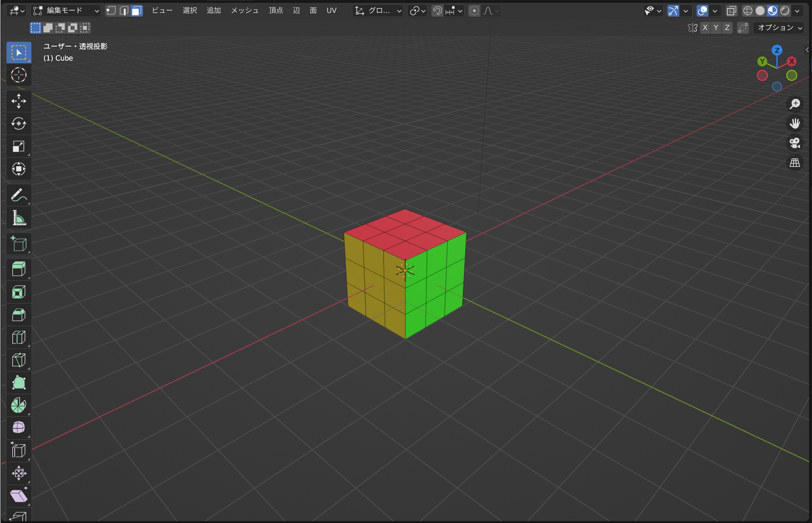Toggle proportional editing

click(474, 11)
